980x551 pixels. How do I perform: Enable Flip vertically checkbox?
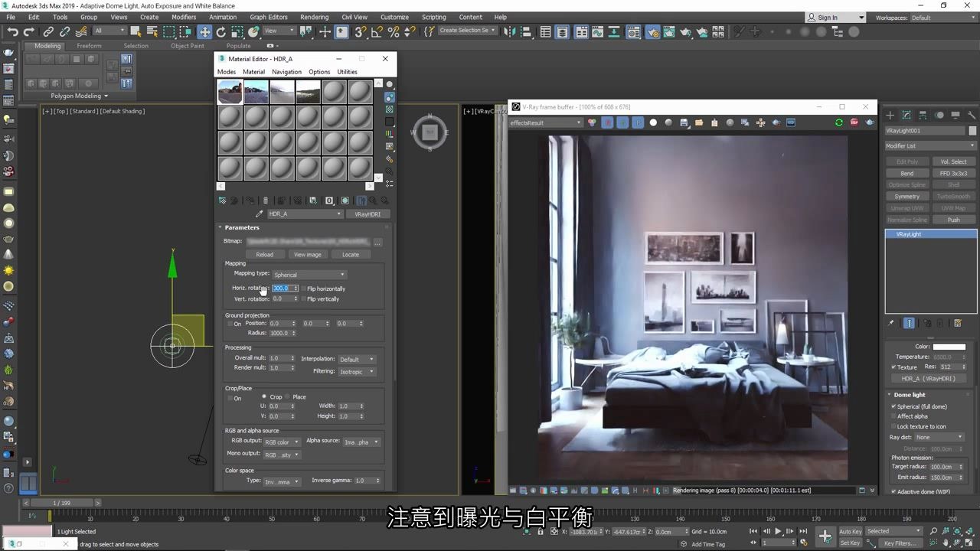click(304, 299)
